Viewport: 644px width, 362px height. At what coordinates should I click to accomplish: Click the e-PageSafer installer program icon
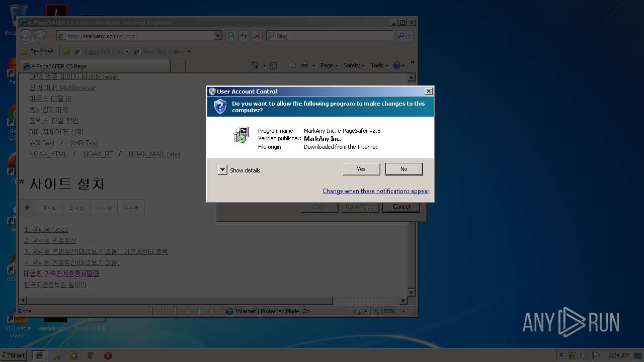241,135
